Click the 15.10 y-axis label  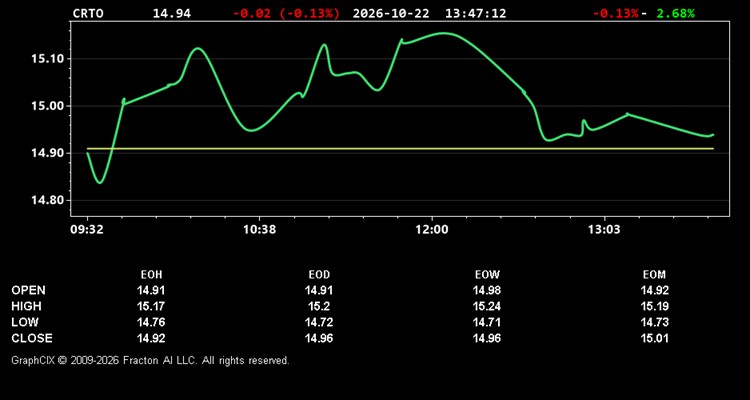click(x=47, y=59)
